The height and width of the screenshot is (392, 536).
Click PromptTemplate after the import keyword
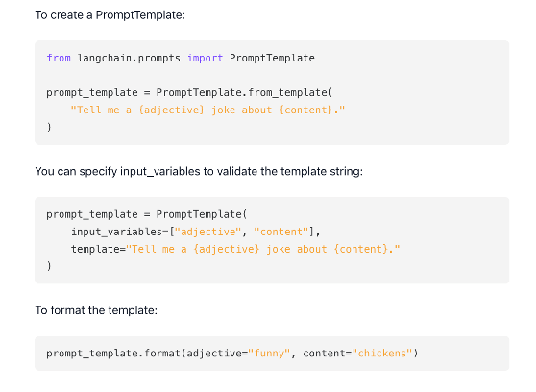(272, 59)
